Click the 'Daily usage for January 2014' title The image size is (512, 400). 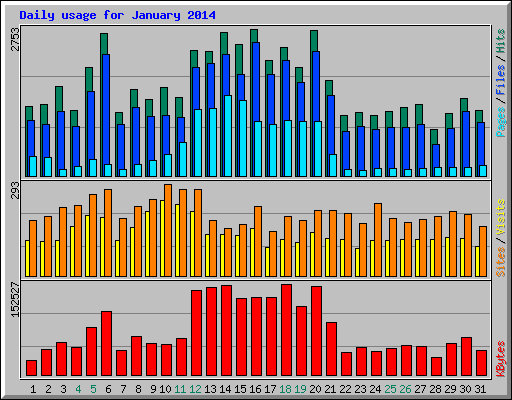click(x=117, y=15)
